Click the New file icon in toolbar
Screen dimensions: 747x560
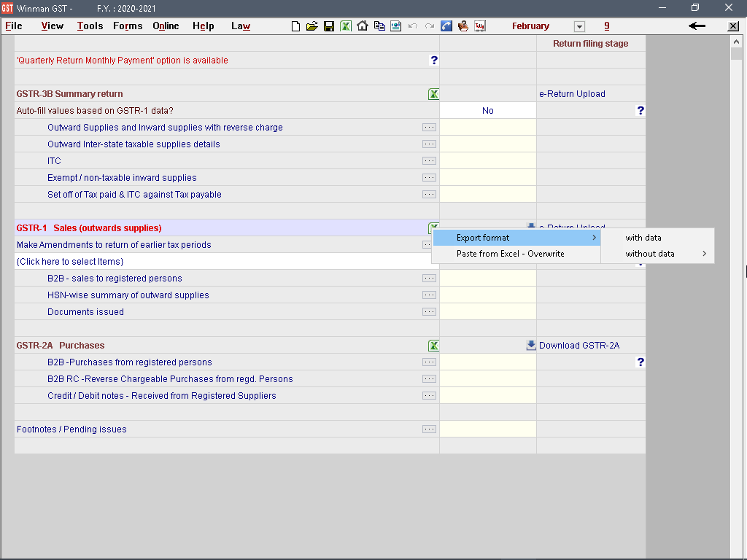click(295, 26)
